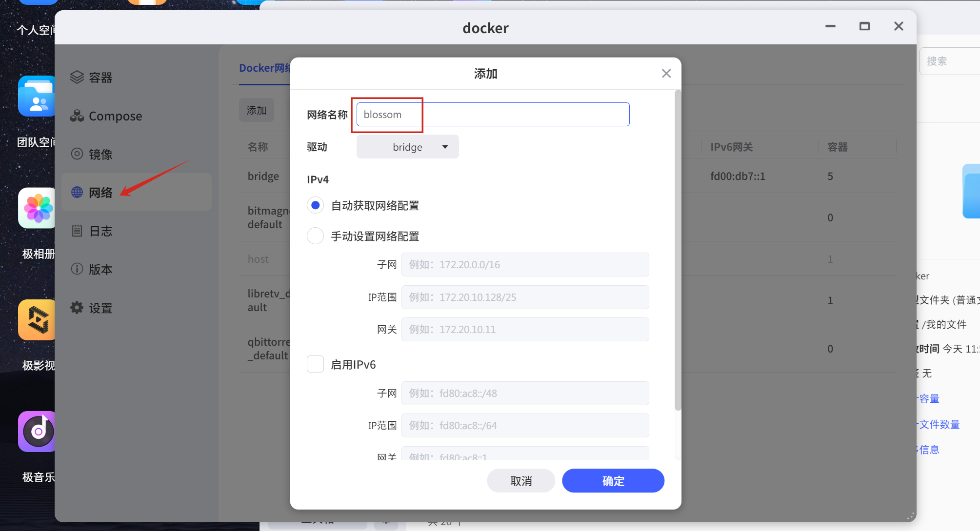The height and width of the screenshot is (531, 980).
Task: Open the bridge driver dropdown
Action: point(407,147)
